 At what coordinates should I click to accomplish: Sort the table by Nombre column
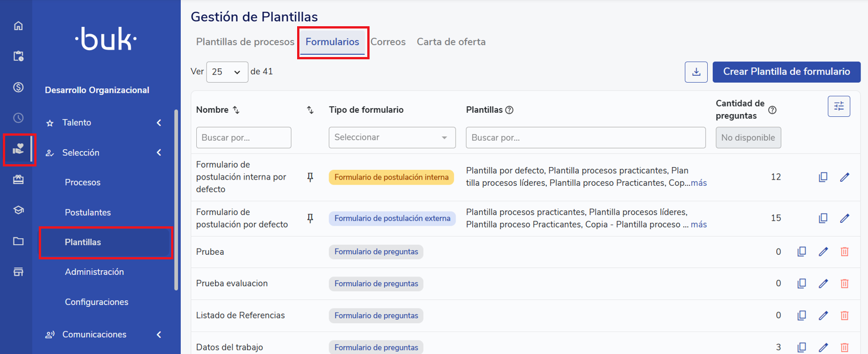[236, 110]
